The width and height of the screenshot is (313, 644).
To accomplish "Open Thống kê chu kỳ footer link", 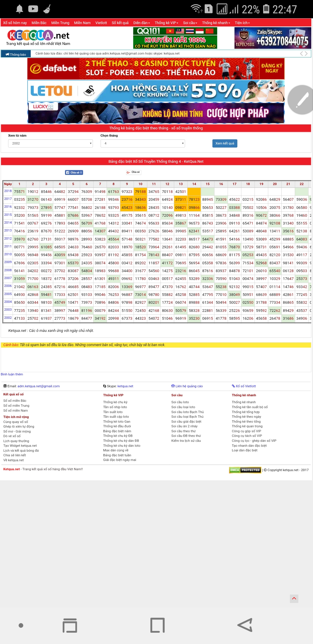I will pyautogui.click(x=115, y=402).
